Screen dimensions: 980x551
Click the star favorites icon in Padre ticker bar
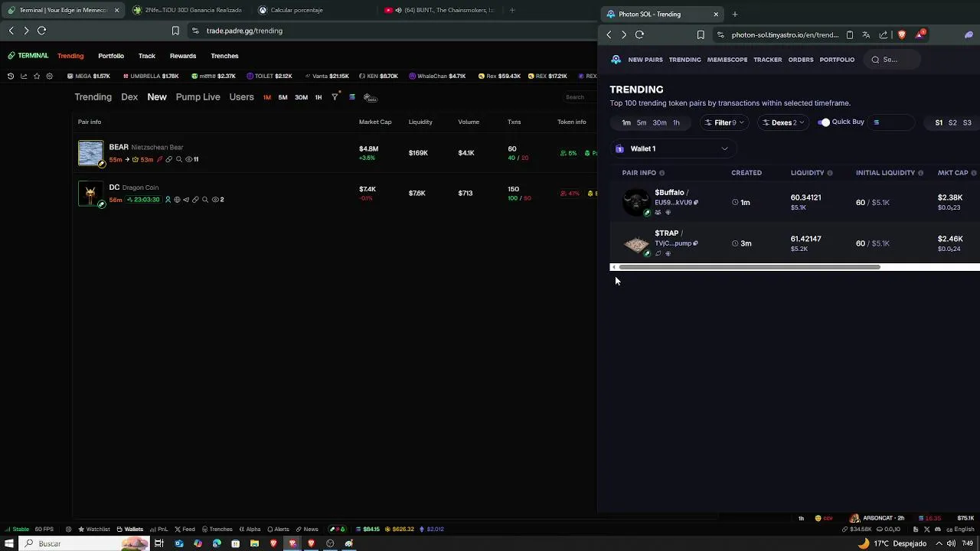(37, 76)
